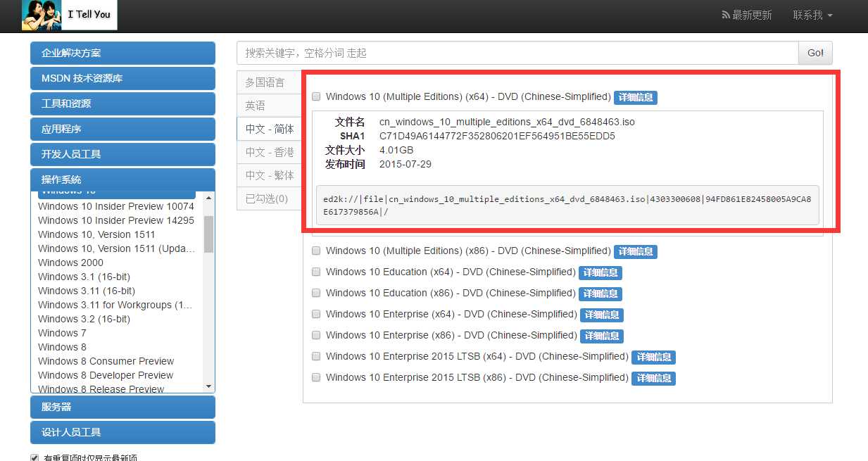
Task: Check Enterprise 2015 LTSB x64 checkbox
Action: click(x=316, y=356)
